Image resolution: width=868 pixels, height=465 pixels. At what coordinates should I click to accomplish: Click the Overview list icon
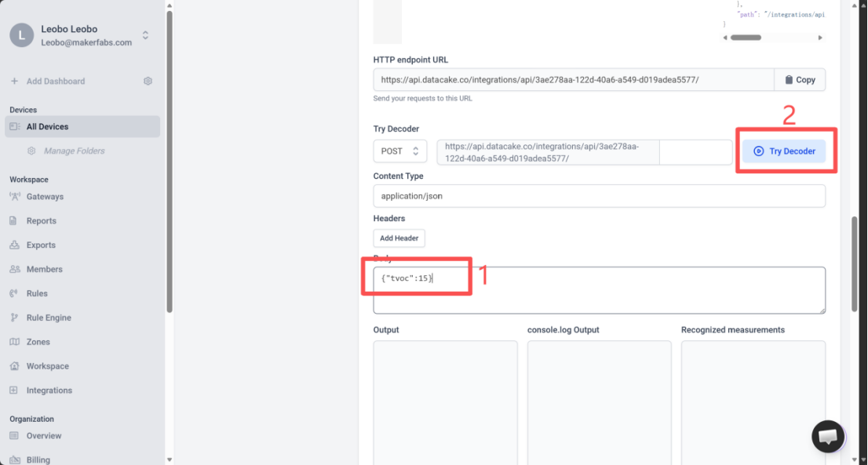coord(14,436)
